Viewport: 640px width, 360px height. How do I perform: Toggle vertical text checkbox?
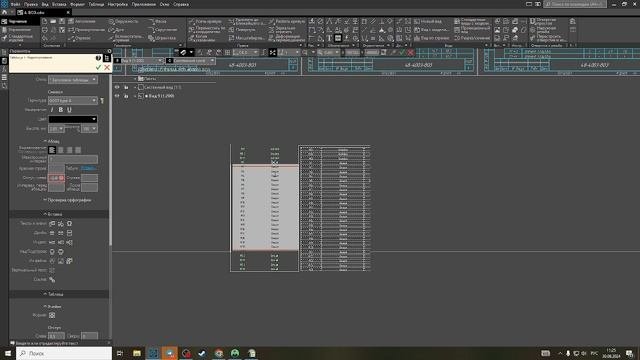(52, 270)
